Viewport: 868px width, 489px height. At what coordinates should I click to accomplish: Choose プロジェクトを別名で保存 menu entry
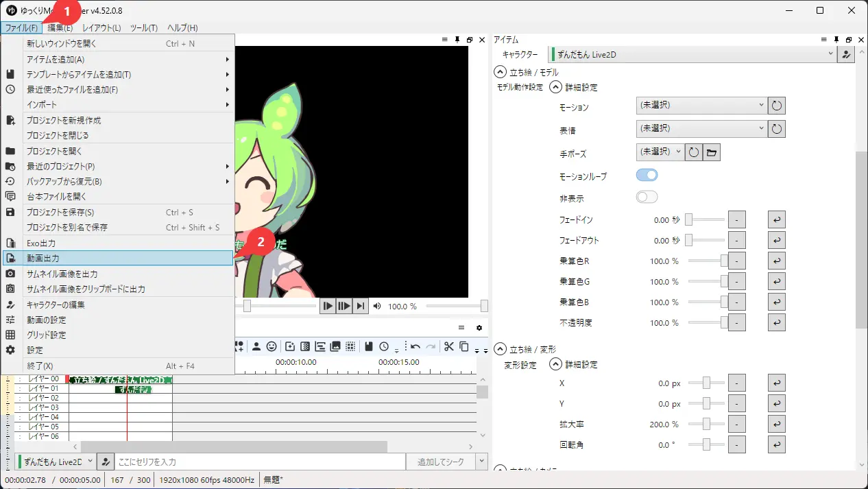pyautogui.click(x=118, y=227)
